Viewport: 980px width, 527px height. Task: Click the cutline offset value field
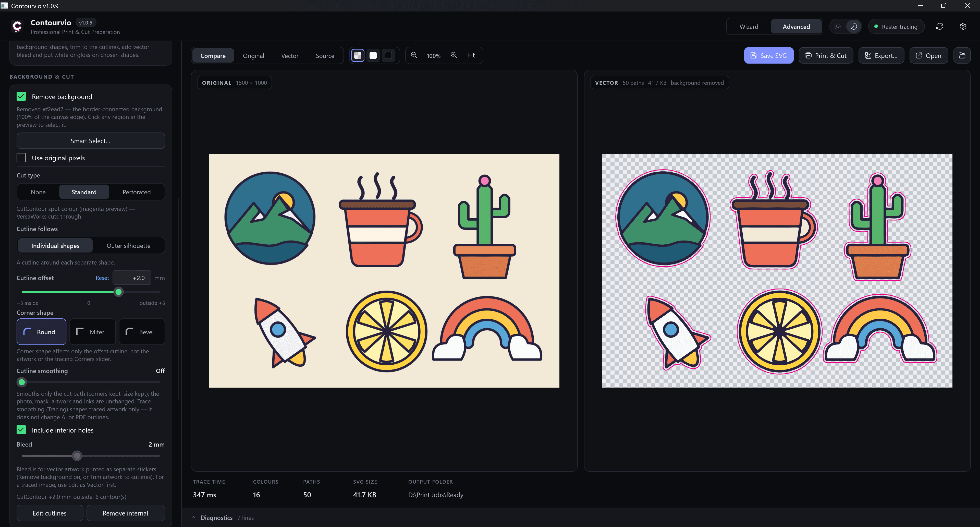tap(132, 278)
